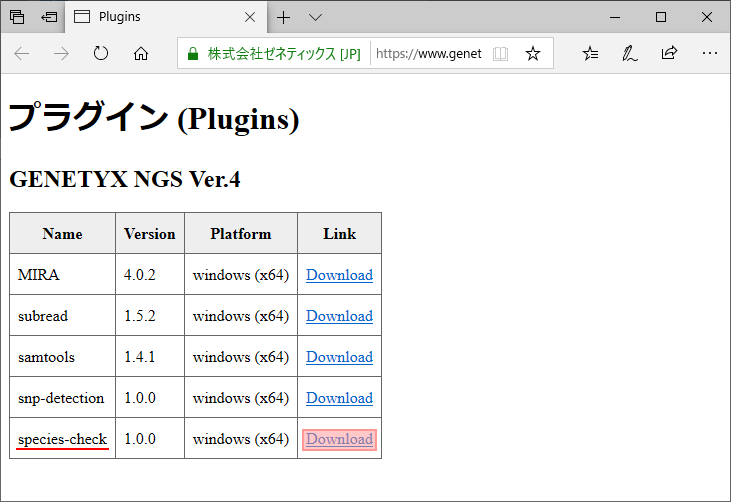Click the 株式会社ゼネティックス [JP] certificate label
The height and width of the screenshot is (502, 731).
pyautogui.click(x=284, y=54)
